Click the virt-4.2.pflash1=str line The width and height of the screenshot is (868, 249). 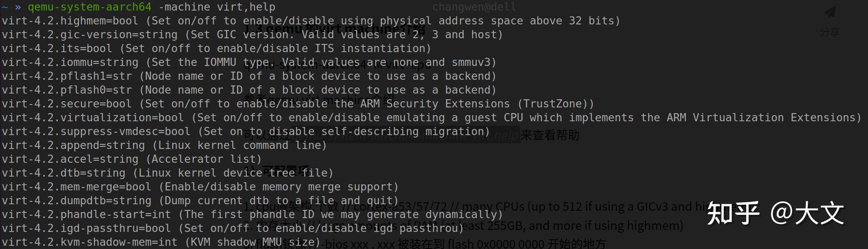(x=249, y=76)
